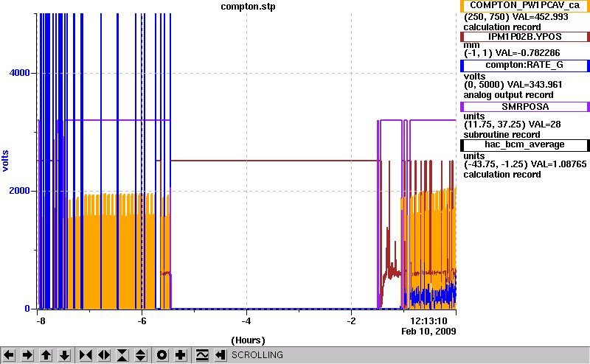590x364 pixels.
Task: Click the 4000 y-axis label
Action: (20, 72)
